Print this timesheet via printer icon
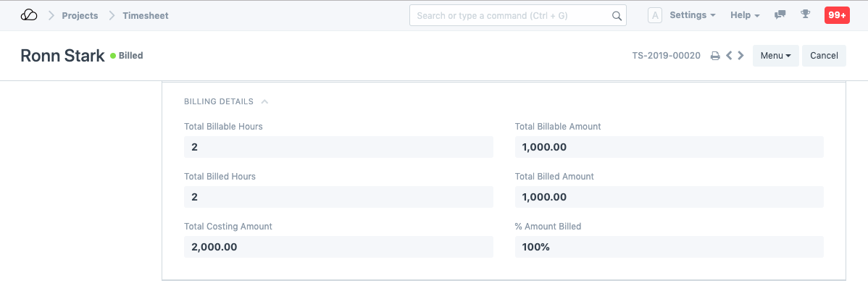The image size is (868, 299). pyautogui.click(x=714, y=56)
